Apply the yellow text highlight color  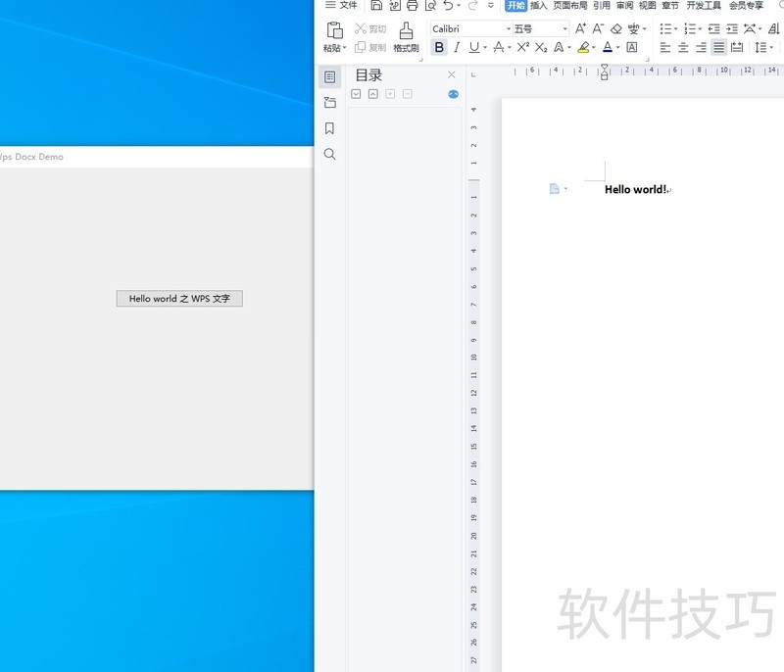[x=583, y=47]
